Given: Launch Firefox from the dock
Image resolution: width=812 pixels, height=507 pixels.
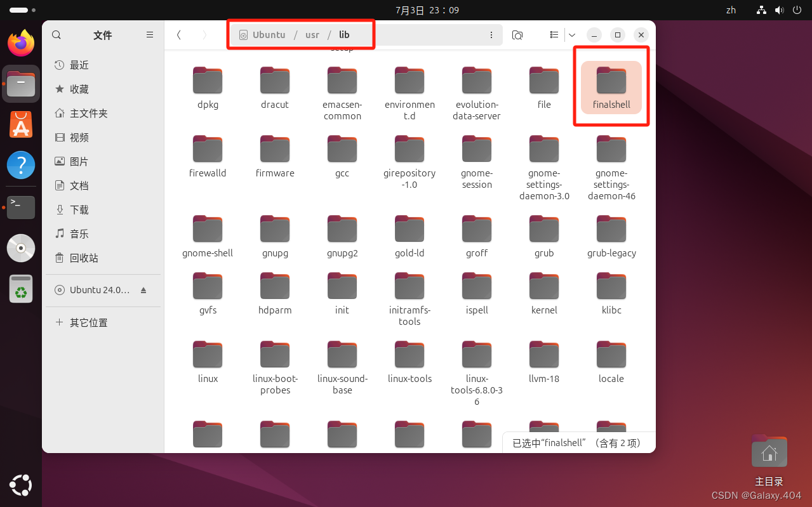Looking at the screenshot, I should [x=20, y=43].
